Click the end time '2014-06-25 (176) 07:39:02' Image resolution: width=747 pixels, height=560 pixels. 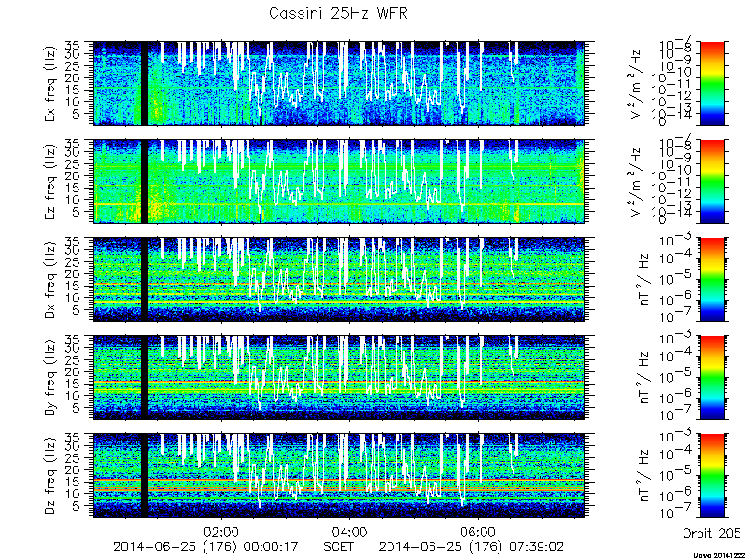pyautogui.click(x=472, y=546)
